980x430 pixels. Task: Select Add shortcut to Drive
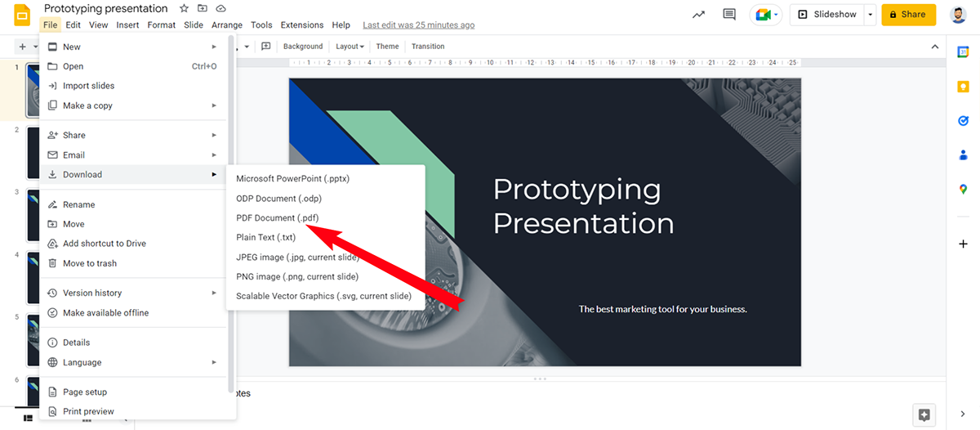pos(135,244)
